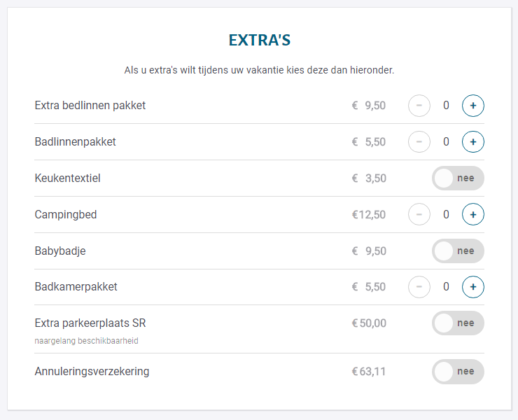The image size is (518, 420).
Task: Decrease Extra bedlinnen pakket quantity with minus
Action: pyautogui.click(x=419, y=106)
